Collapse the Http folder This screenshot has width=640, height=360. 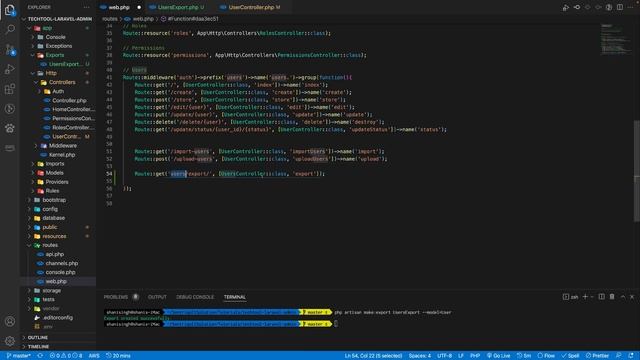coord(59,73)
